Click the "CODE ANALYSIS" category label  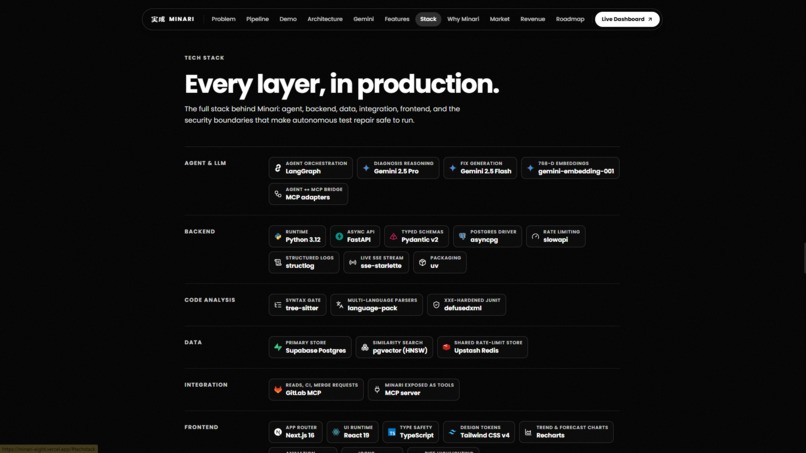[210, 300]
